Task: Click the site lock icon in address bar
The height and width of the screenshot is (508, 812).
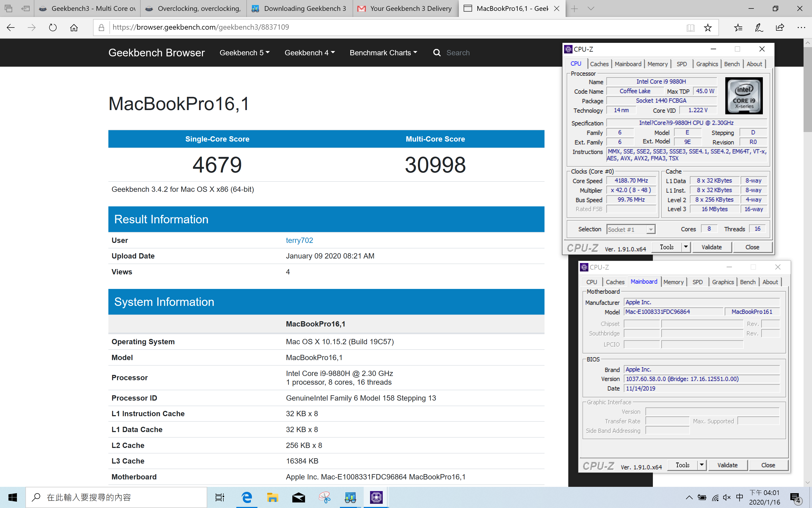Action: coord(101,28)
